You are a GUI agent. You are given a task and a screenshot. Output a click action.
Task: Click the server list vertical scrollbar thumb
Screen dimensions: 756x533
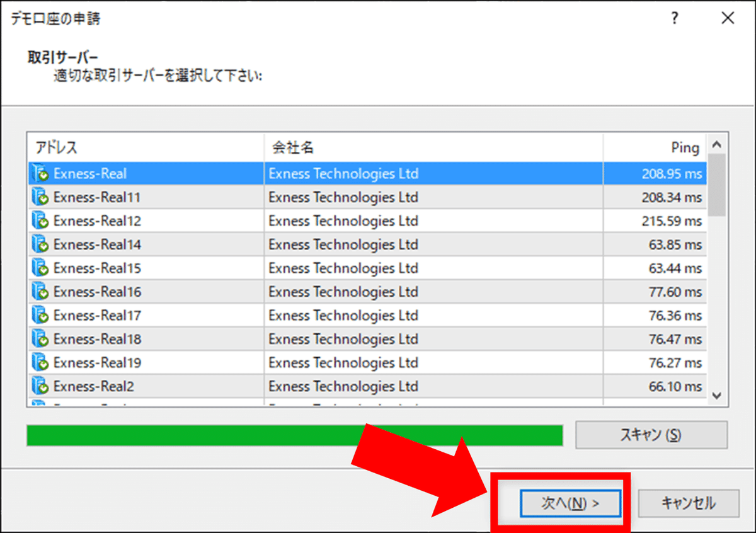716,185
